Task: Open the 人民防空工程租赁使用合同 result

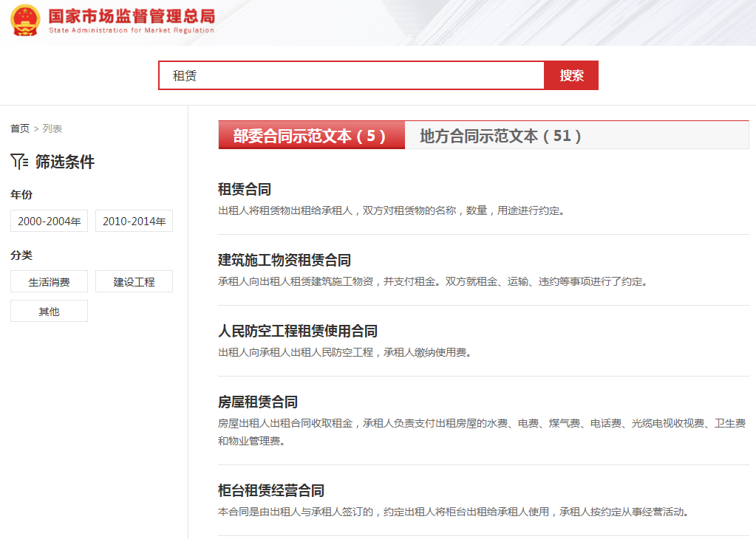Action: [298, 332]
